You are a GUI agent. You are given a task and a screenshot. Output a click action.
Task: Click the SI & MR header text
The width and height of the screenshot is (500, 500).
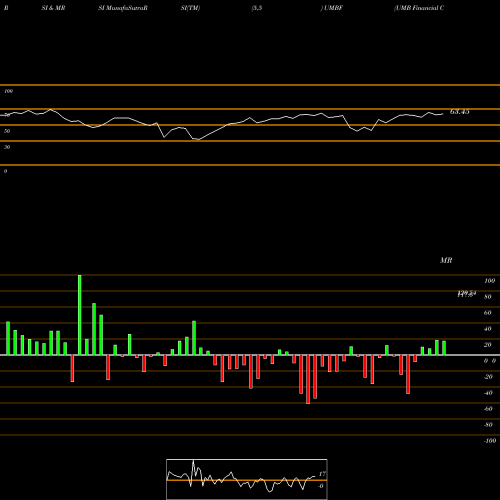point(53,8)
